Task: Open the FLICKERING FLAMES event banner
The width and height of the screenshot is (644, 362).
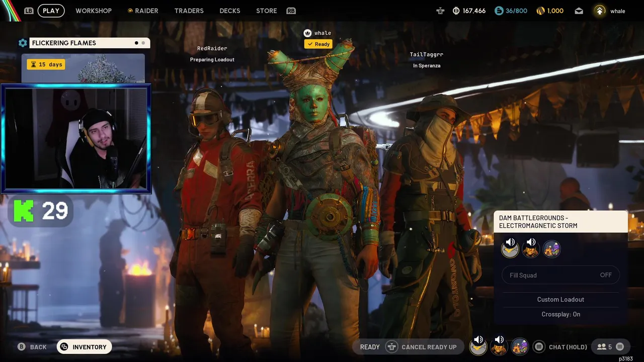Action: [90, 43]
